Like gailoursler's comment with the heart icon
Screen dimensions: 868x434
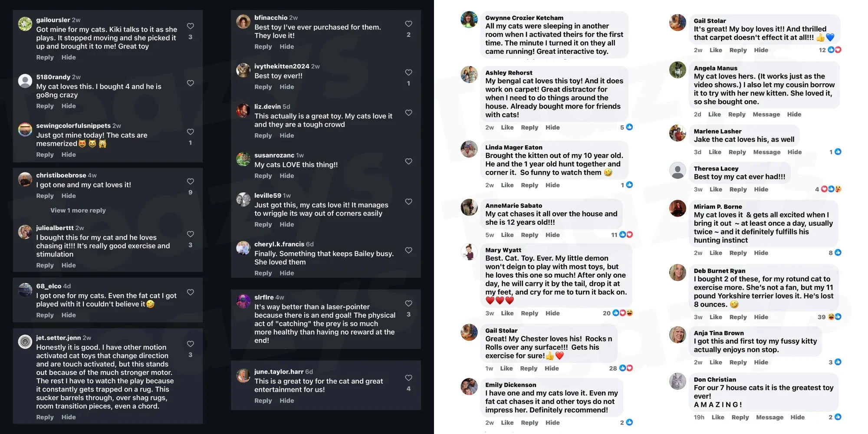point(190,26)
